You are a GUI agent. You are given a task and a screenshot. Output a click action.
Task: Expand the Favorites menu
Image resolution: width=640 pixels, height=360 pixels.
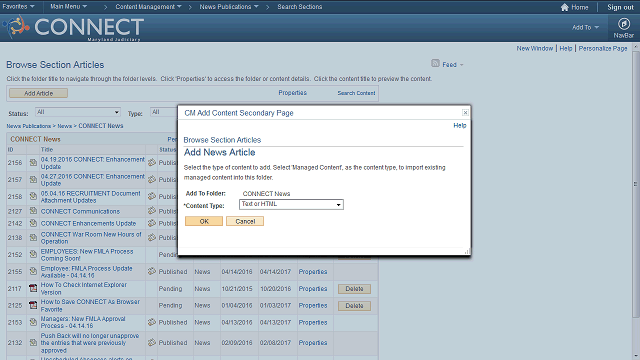click(x=18, y=7)
